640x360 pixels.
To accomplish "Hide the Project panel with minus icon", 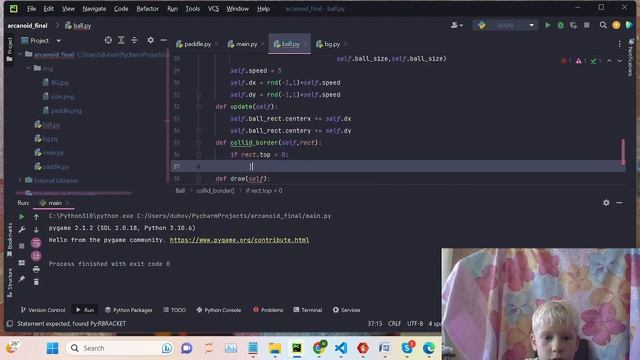I will click(x=163, y=40).
